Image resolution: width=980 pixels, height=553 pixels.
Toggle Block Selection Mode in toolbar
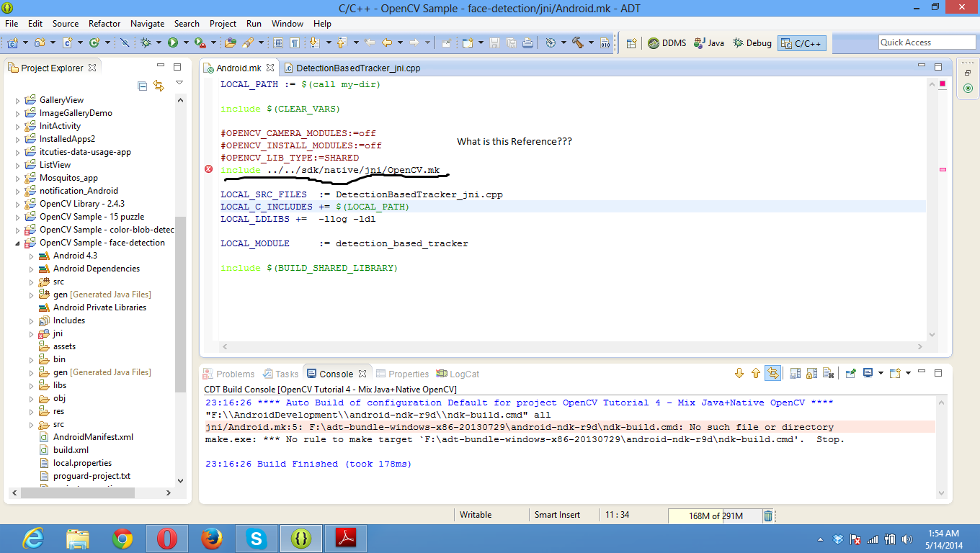coord(277,42)
